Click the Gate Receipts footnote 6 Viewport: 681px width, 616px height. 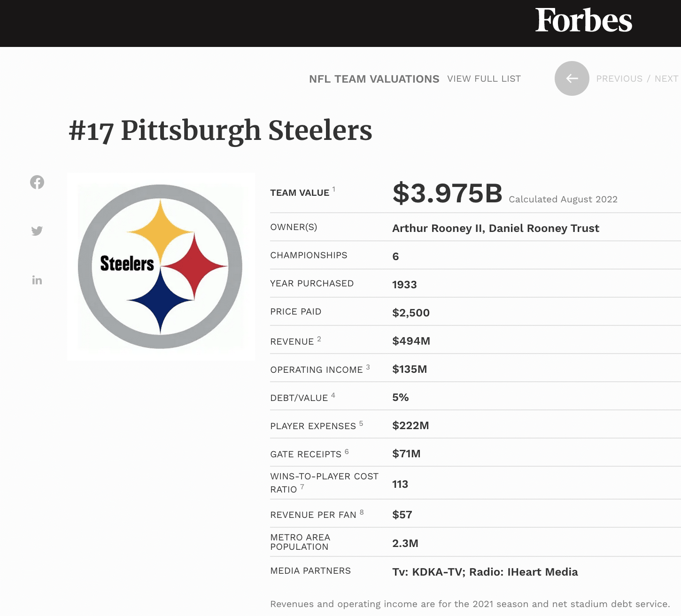pos(347,451)
